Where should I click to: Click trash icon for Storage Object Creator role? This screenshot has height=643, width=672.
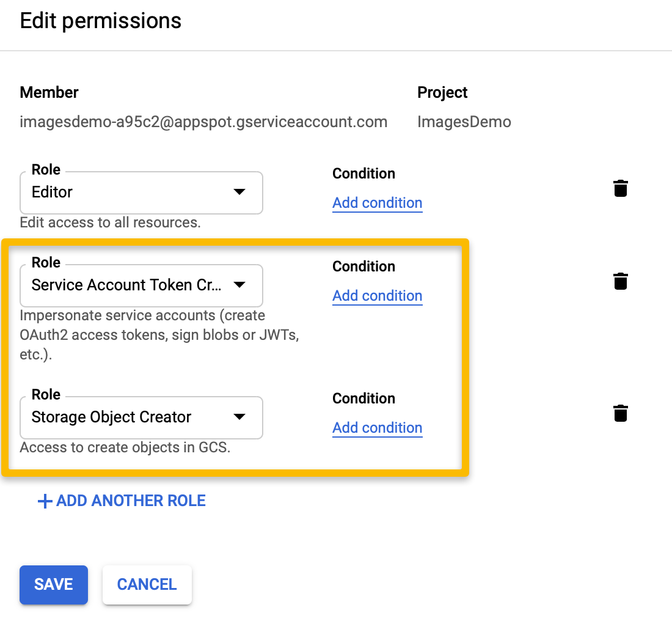(620, 413)
